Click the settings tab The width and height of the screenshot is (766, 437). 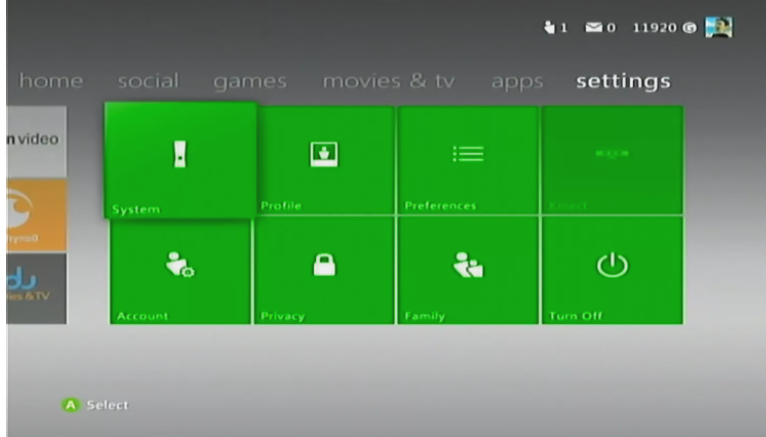(623, 82)
